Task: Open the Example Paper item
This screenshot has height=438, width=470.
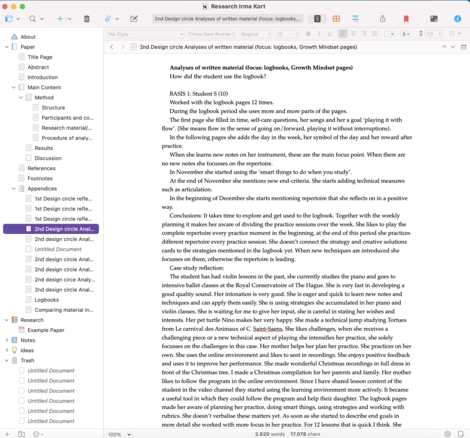Action: [x=46, y=330]
